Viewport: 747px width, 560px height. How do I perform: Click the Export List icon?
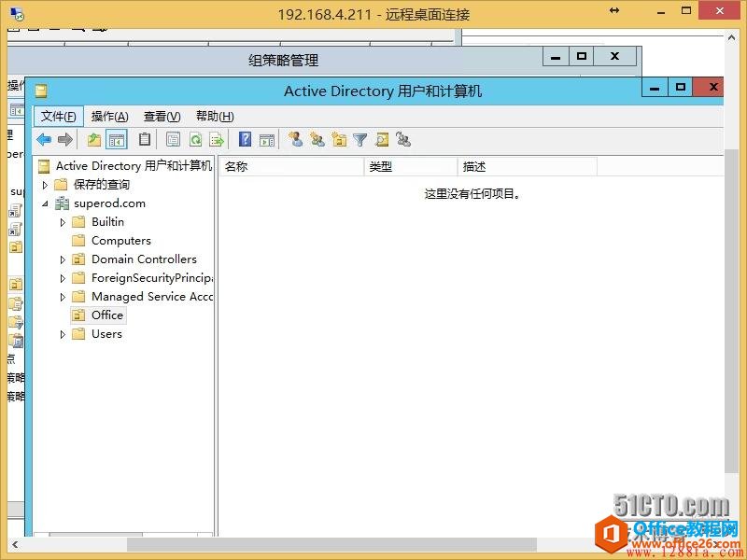pyautogui.click(x=217, y=139)
